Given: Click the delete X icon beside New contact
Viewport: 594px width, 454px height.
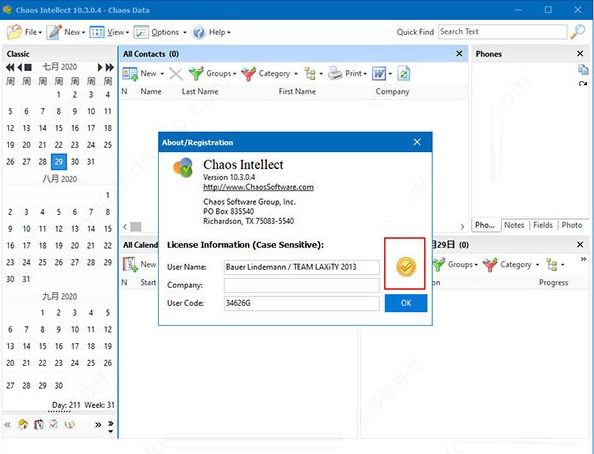Looking at the screenshot, I should pos(176,74).
